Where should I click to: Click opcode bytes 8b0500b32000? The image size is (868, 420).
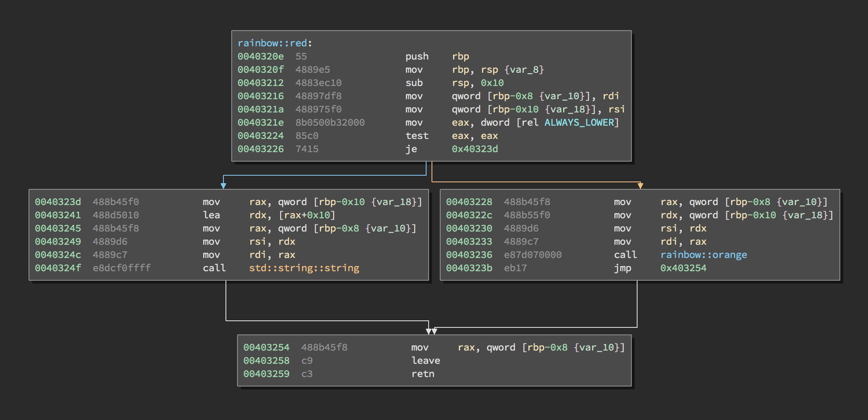(330, 122)
